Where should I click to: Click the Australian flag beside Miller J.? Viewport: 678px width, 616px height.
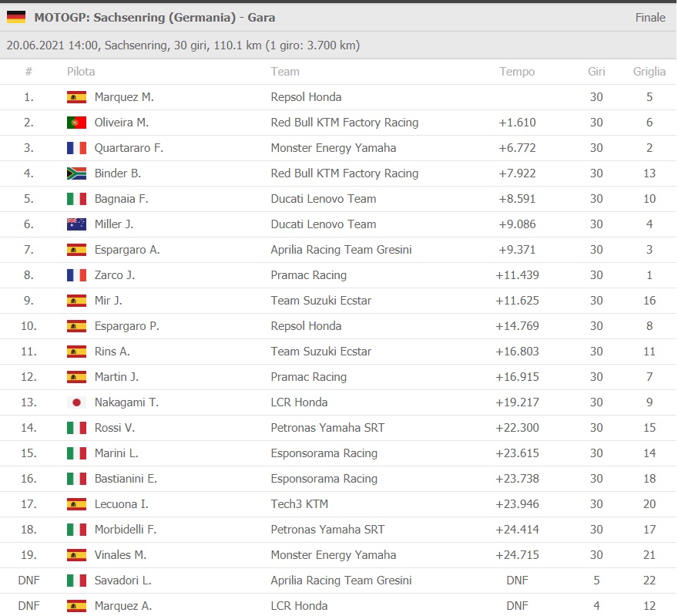[76, 224]
